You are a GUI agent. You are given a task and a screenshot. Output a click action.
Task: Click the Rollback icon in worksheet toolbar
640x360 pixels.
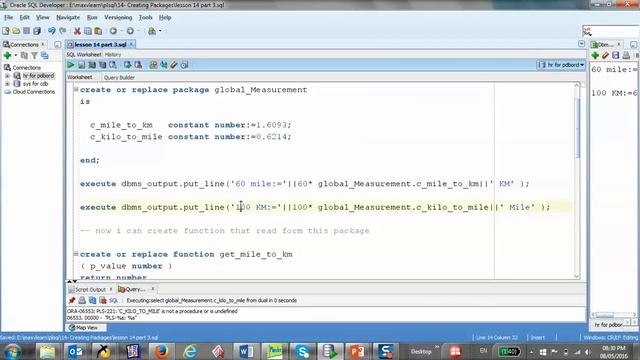coord(138,65)
